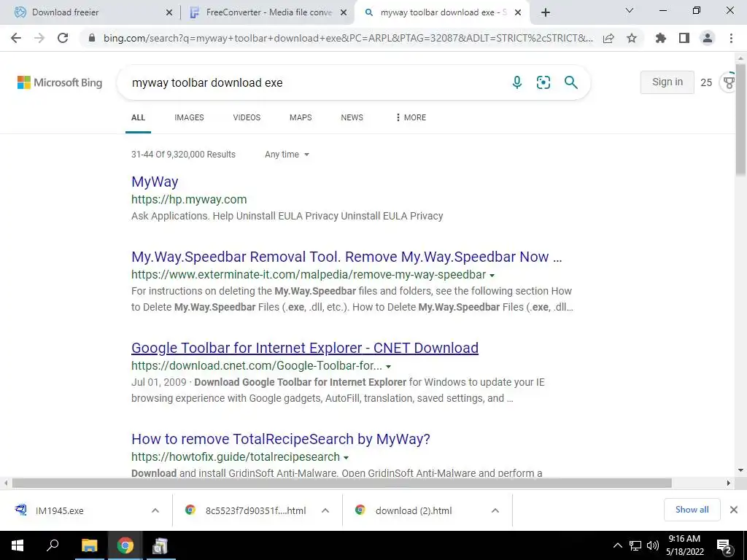Switch to IMAGES results
Viewport: 747px width, 560px height.
click(189, 117)
